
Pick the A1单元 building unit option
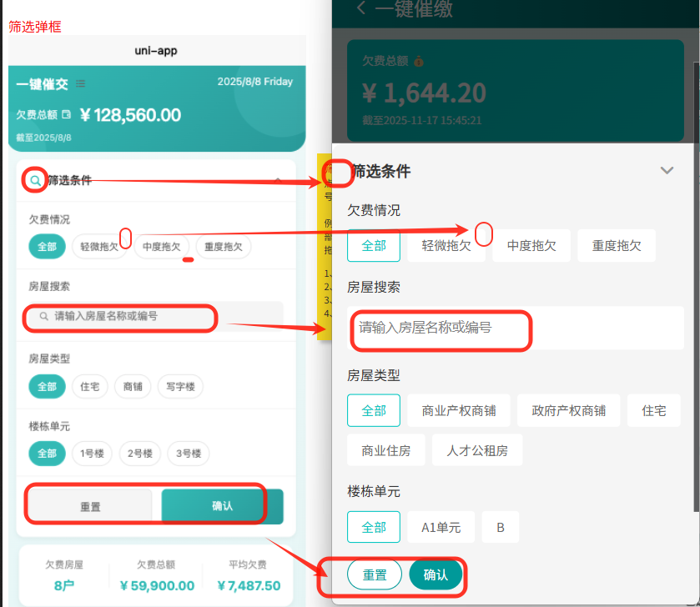[x=441, y=527]
